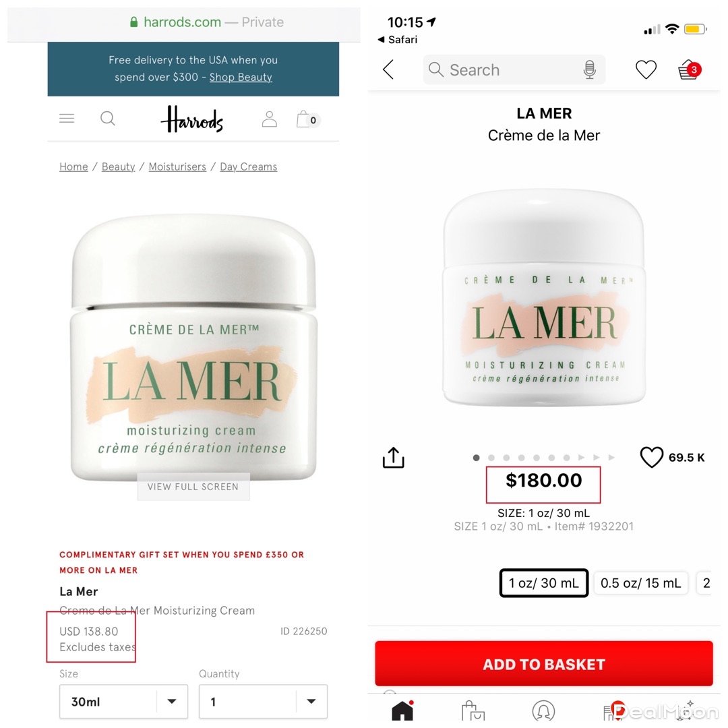Tap the red ADD TO BASKET button
Screen dimensions: 728x728
544,664
